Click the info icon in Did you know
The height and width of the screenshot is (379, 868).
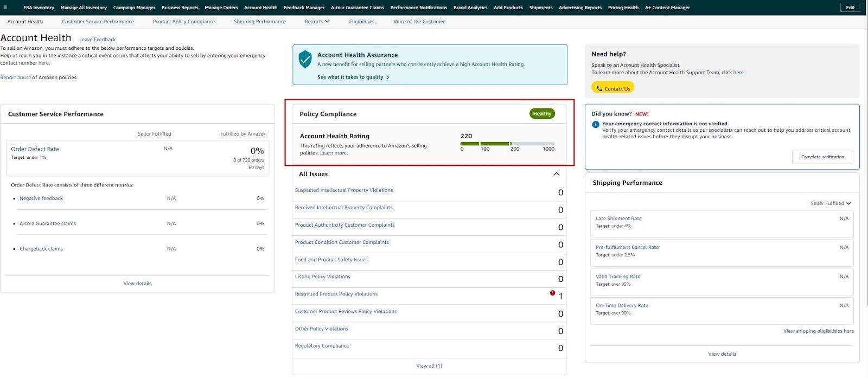click(x=596, y=125)
